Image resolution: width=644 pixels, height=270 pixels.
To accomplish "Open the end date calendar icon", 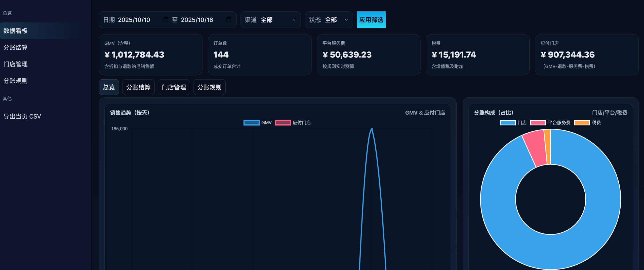I will [228, 20].
